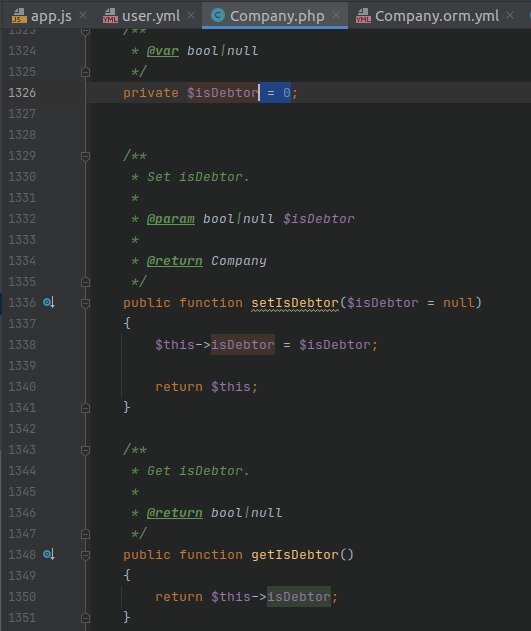Image resolution: width=531 pixels, height=631 pixels.
Task: Open the Company.orm.yml tab
Action: (x=428, y=16)
